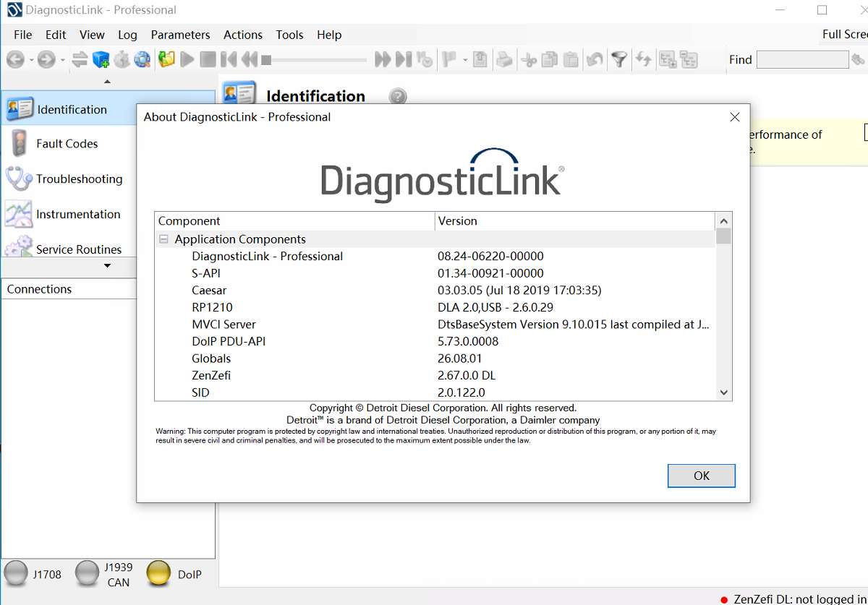The image size is (868, 605).
Task: Click the open log folder toolbar icon
Action: 167,59
